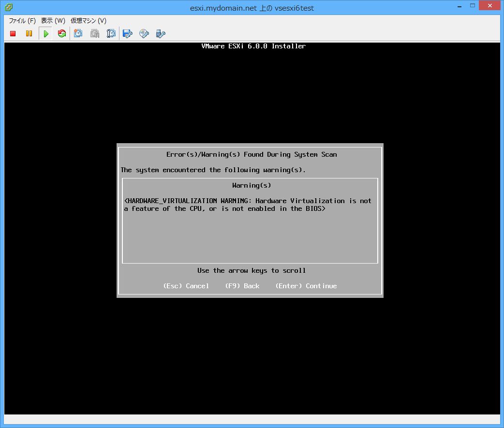
Task: Click the floppy device connection icon
Action: (128, 33)
